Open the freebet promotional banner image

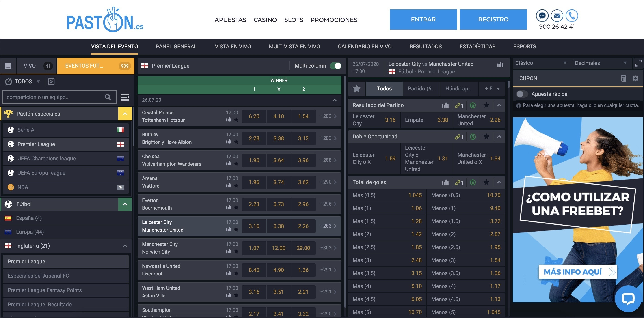click(x=577, y=210)
